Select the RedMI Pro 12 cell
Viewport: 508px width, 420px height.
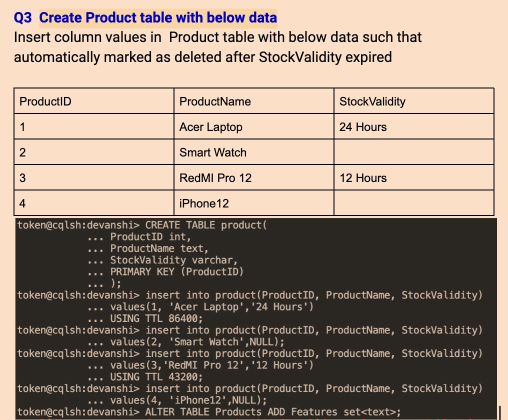254,177
